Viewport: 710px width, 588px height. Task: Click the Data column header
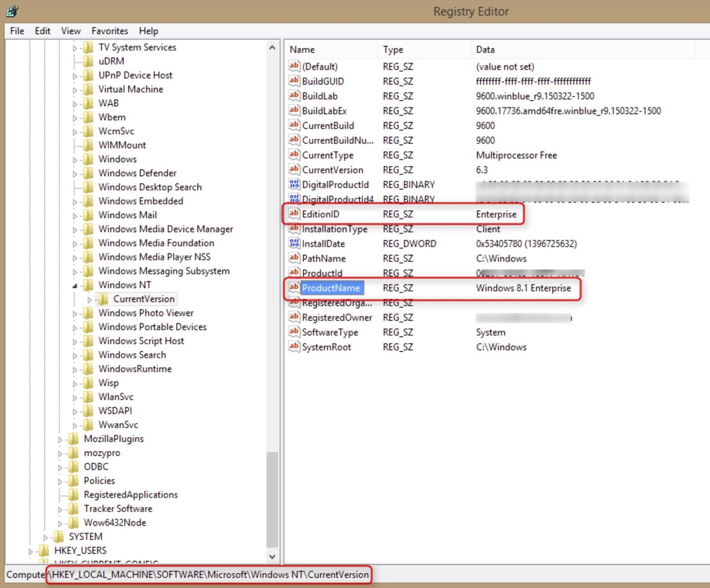tap(583, 49)
